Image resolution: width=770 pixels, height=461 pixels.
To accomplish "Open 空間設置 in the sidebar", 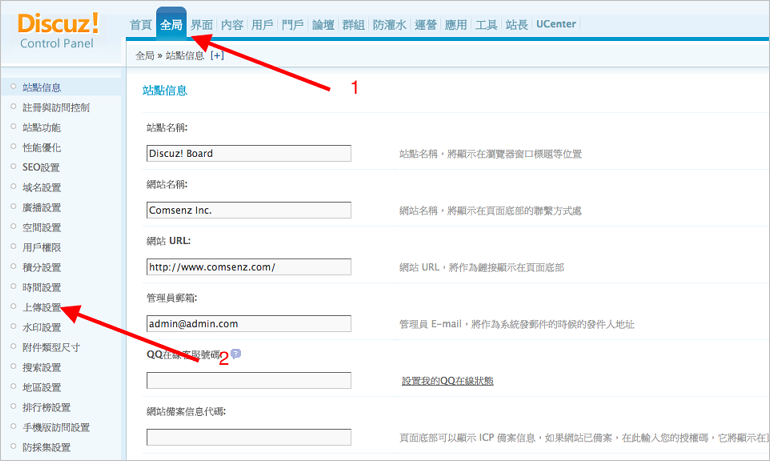I will coord(42,228).
